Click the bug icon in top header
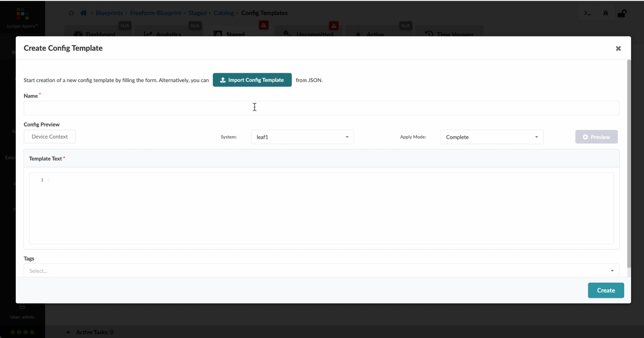 tap(606, 13)
